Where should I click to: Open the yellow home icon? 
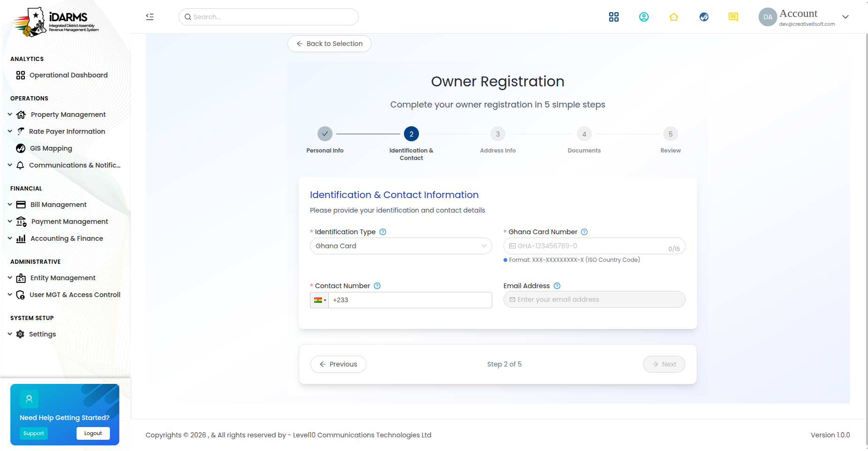point(674,17)
